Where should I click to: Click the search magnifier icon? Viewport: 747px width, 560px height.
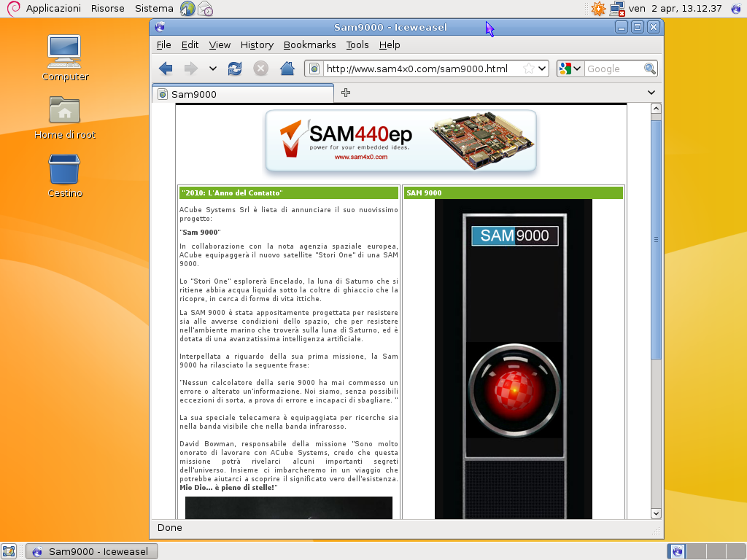pos(649,69)
